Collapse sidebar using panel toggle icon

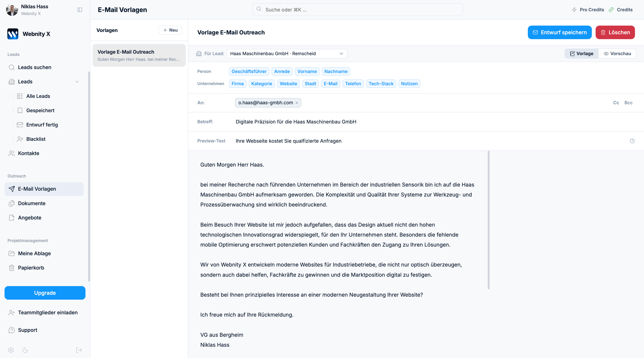click(80, 10)
